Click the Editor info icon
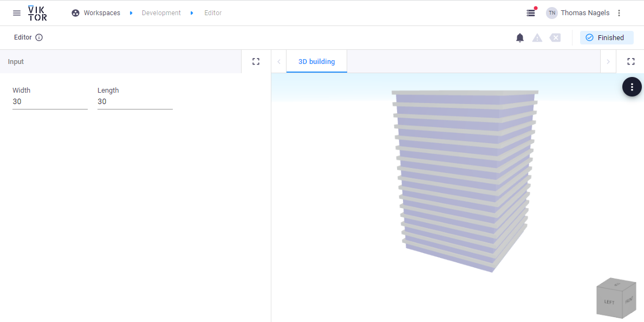 point(39,37)
